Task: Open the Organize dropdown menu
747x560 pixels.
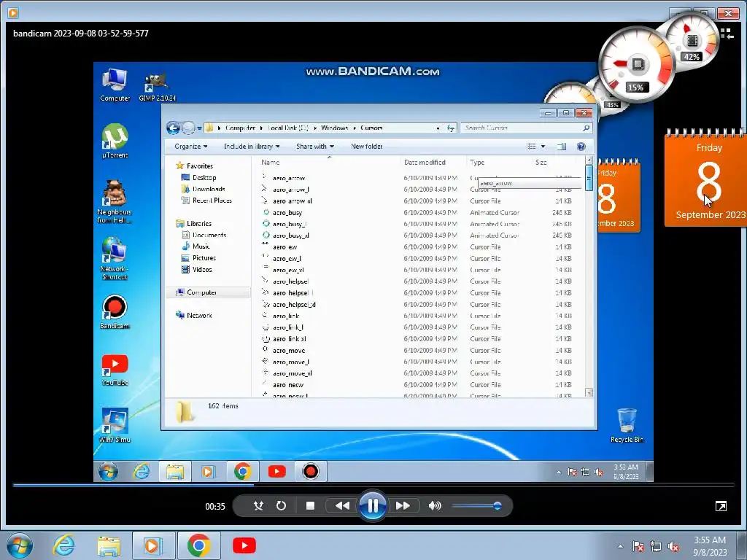Action: coord(191,146)
